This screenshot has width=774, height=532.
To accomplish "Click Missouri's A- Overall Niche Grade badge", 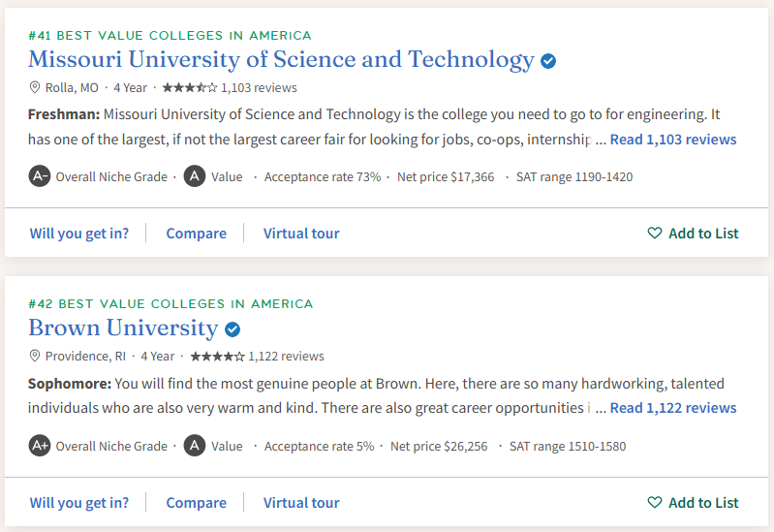I will [40, 177].
